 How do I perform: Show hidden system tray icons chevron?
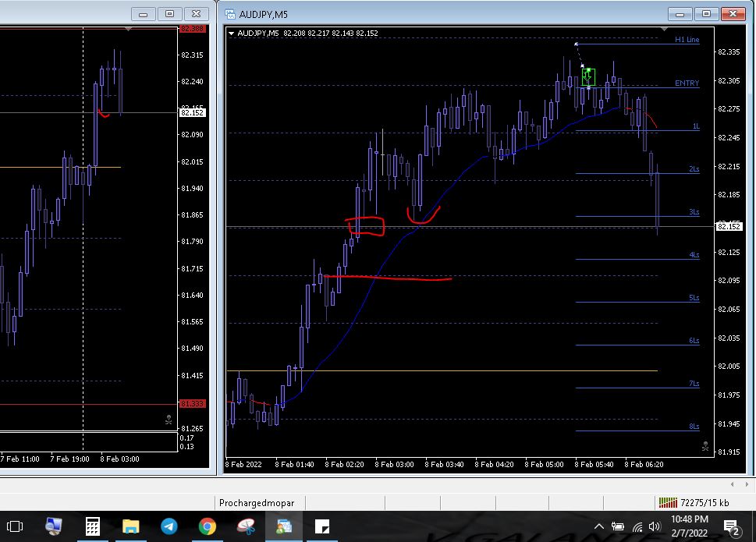tap(599, 527)
